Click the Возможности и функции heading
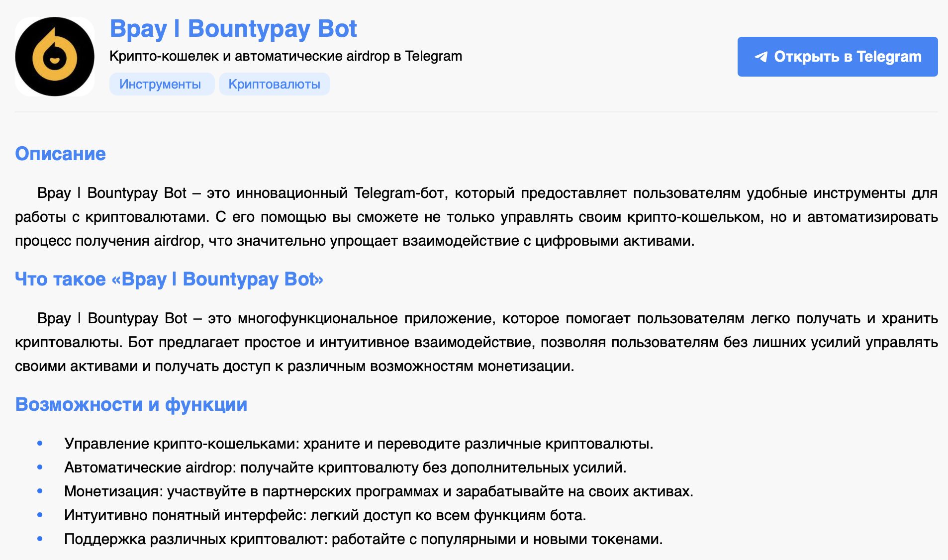 [131, 404]
